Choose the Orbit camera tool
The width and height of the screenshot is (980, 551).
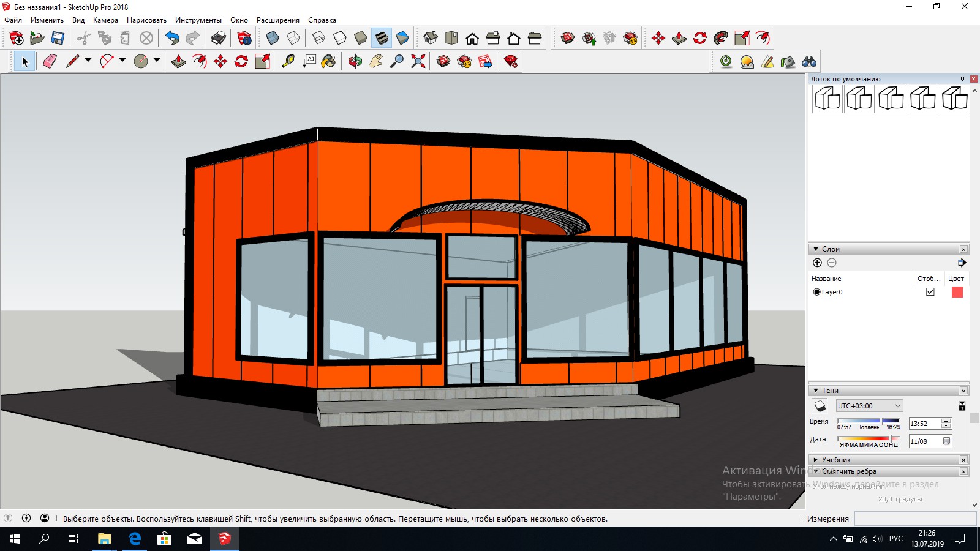coord(355,61)
